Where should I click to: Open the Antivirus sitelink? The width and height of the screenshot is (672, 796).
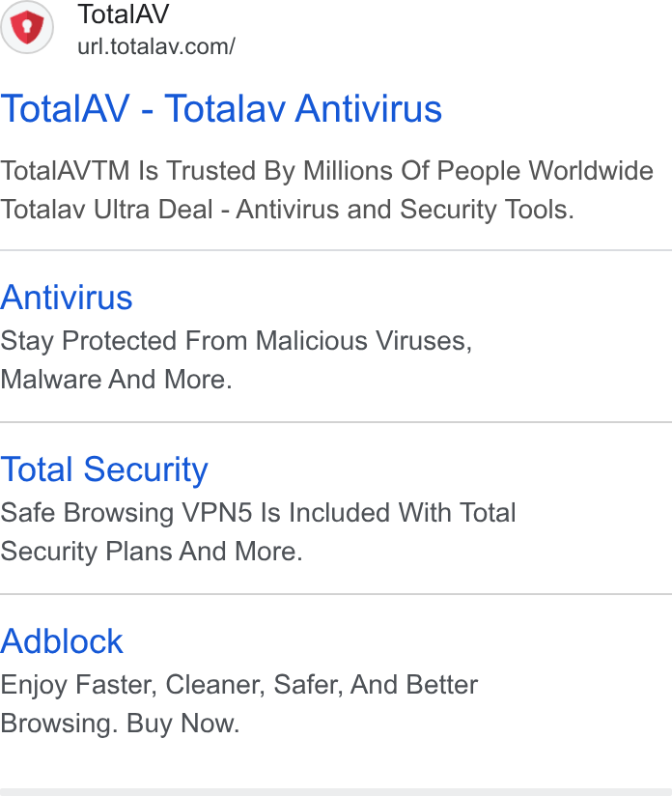pyautogui.click(x=67, y=297)
